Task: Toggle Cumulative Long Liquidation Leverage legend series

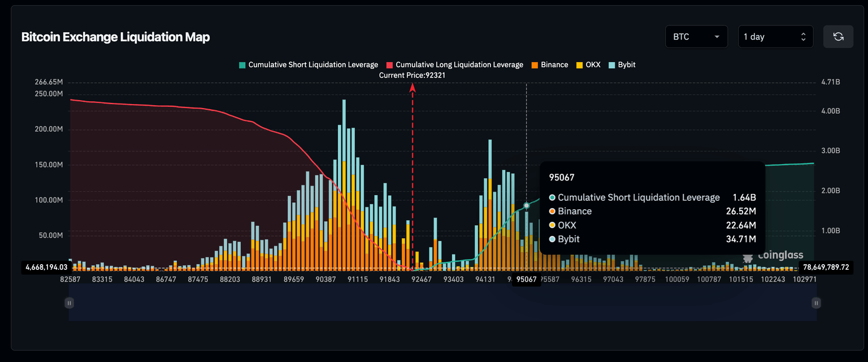Action: [454, 65]
